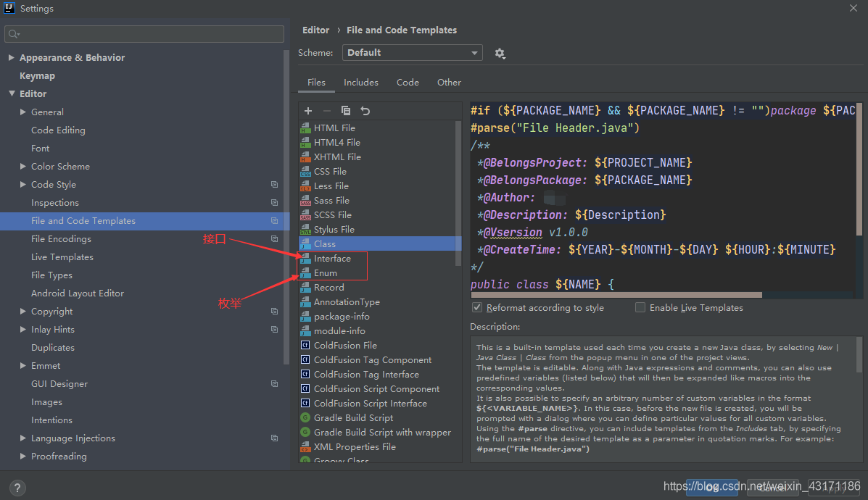
Task: Click the template list vertical scrollbar
Action: pyautogui.click(x=458, y=193)
